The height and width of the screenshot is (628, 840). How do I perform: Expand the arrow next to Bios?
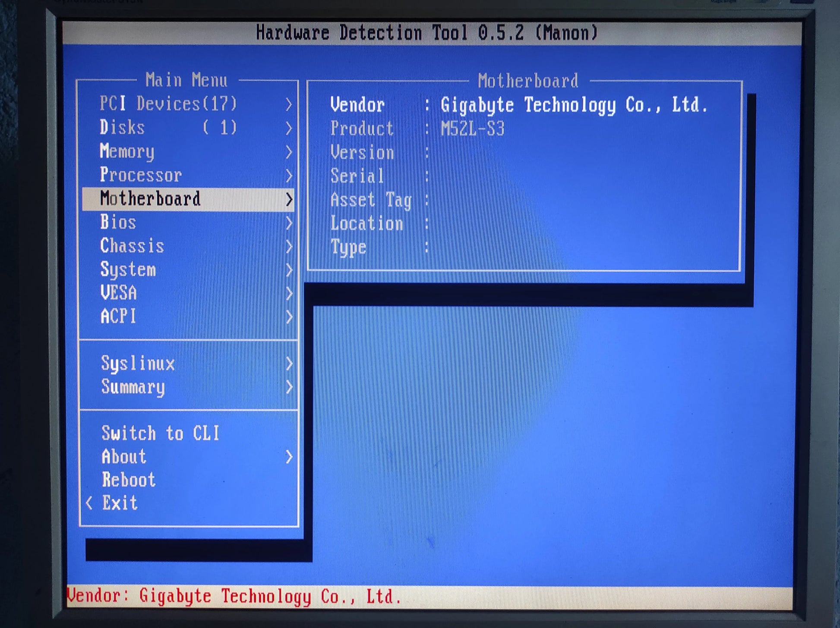(289, 223)
